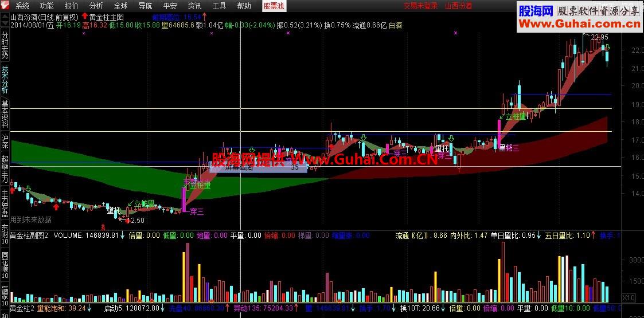Click the 山西汾酒(日线.前复权) chart title

click(x=44, y=17)
